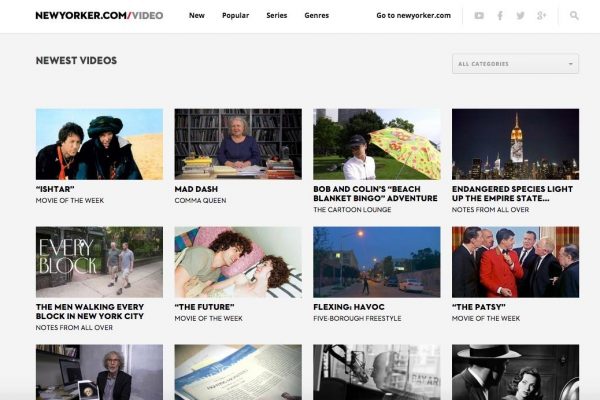Open the Flexing: Havoc video thumbnail
This screenshot has width=600, height=400.
[x=377, y=262]
